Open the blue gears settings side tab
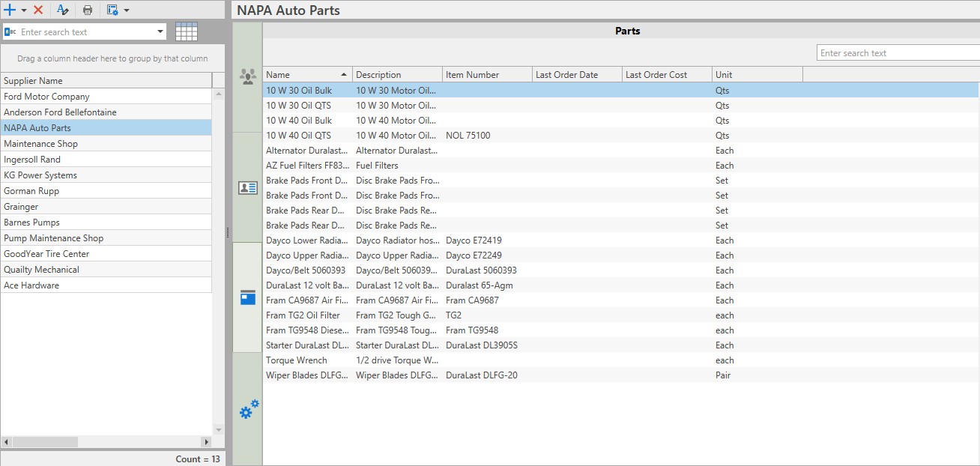 [249, 409]
